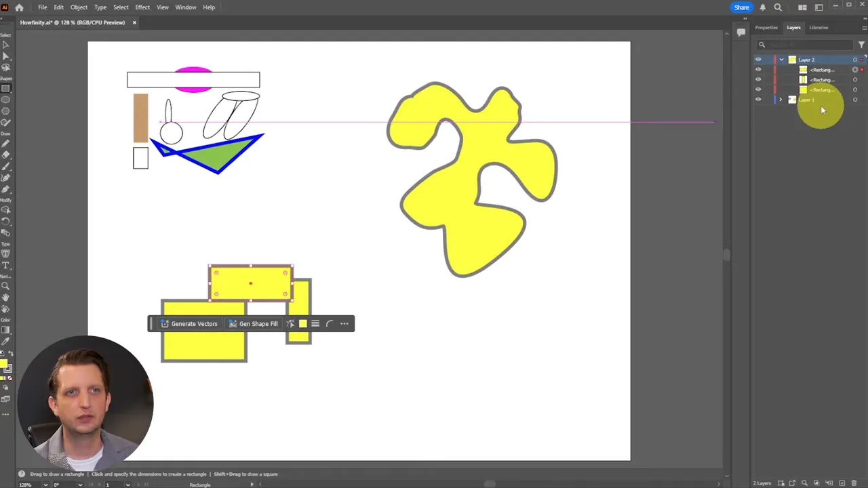
Task: Hide Layer 2 with its eye icon
Action: click(758, 59)
